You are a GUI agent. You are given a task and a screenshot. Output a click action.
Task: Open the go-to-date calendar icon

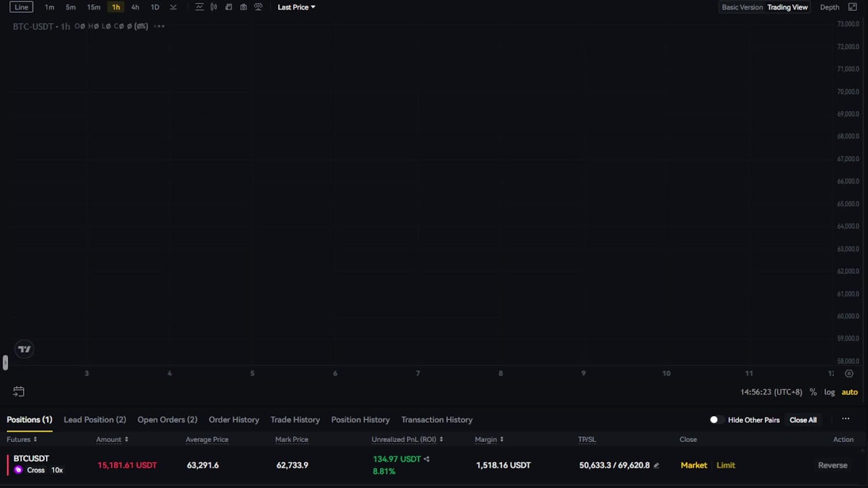pyautogui.click(x=18, y=392)
